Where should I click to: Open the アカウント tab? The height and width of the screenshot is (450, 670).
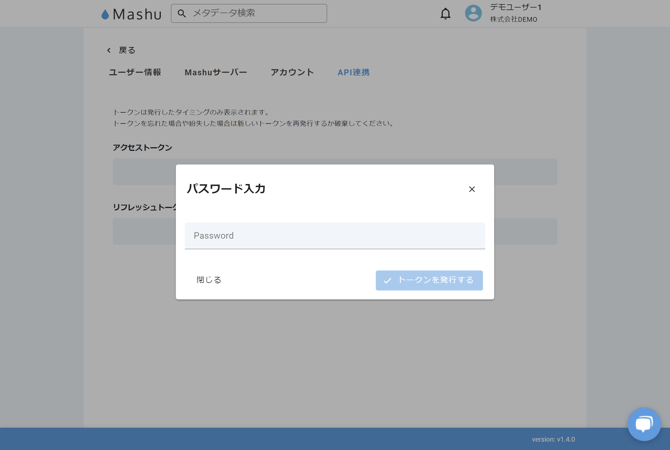click(x=292, y=72)
